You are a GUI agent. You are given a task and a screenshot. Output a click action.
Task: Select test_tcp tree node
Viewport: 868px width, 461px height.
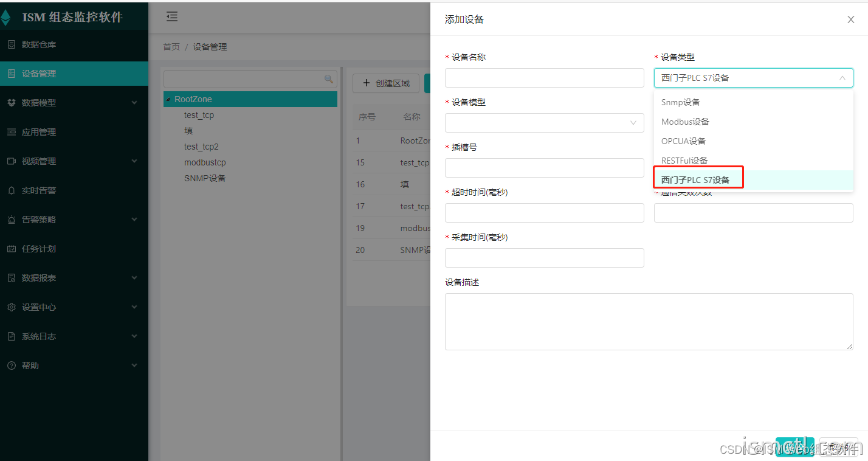199,115
